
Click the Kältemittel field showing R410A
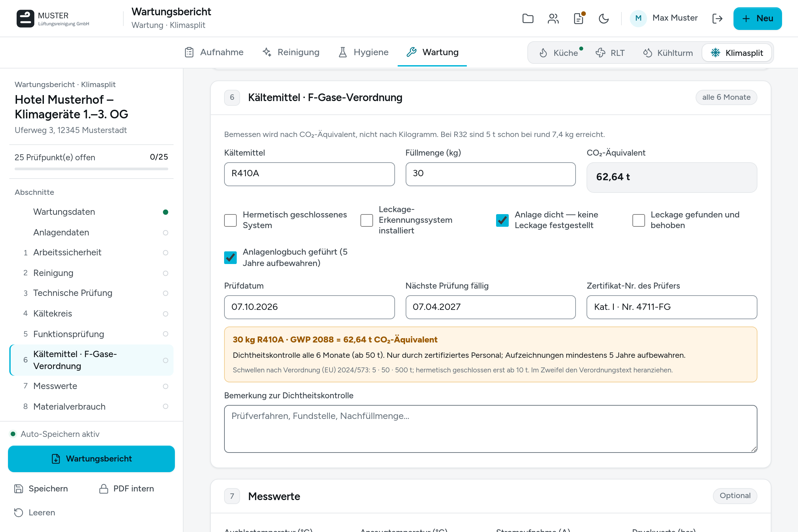(x=310, y=174)
